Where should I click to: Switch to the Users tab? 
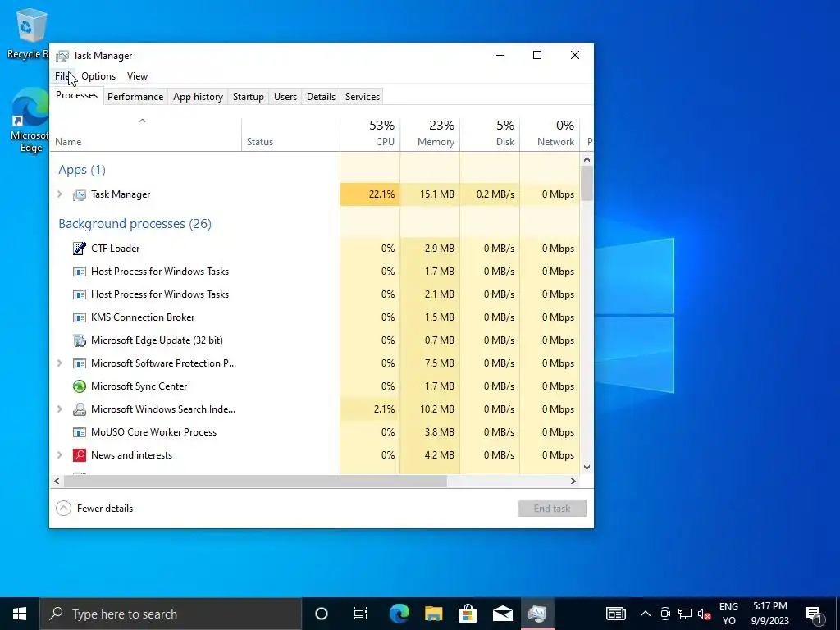click(285, 97)
